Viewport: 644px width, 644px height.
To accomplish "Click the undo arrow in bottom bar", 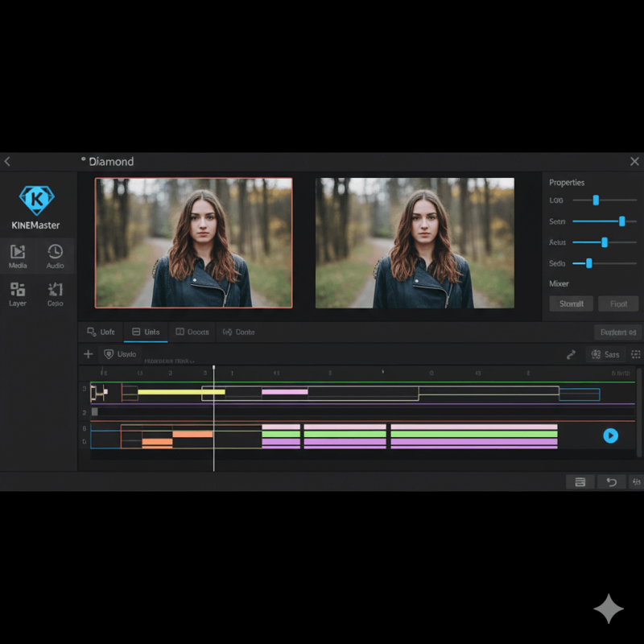I will [x=611, y=482].
